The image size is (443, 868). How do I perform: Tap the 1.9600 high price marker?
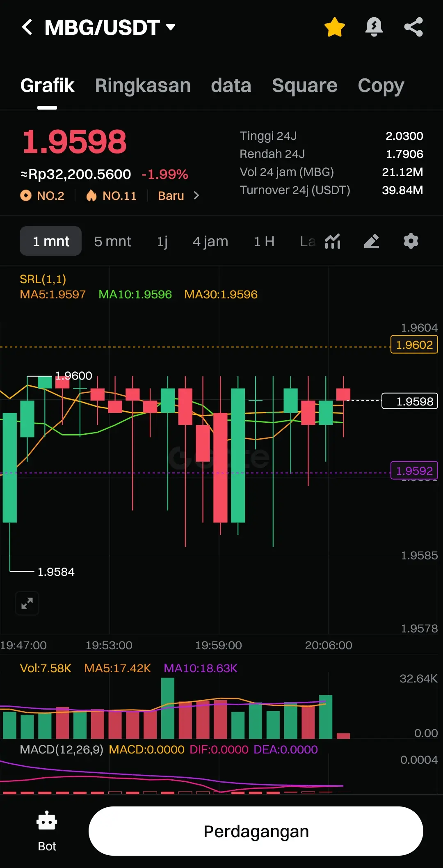(74, 376)
